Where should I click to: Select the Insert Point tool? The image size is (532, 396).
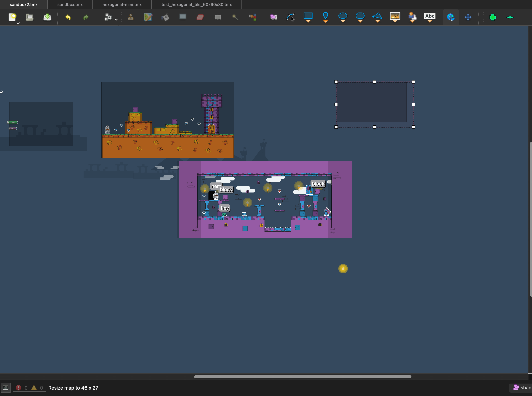click(325, 17)
